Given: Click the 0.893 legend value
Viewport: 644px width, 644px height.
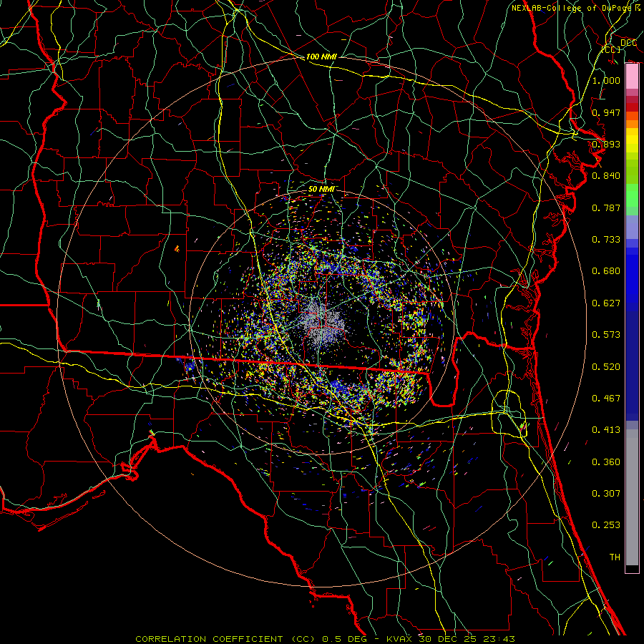Looking at the screenshot, I should coord(606,144).
